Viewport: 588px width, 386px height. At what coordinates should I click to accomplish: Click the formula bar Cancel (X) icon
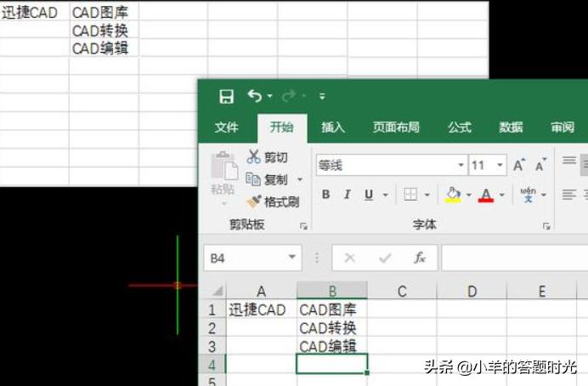[x=350, y=258]
